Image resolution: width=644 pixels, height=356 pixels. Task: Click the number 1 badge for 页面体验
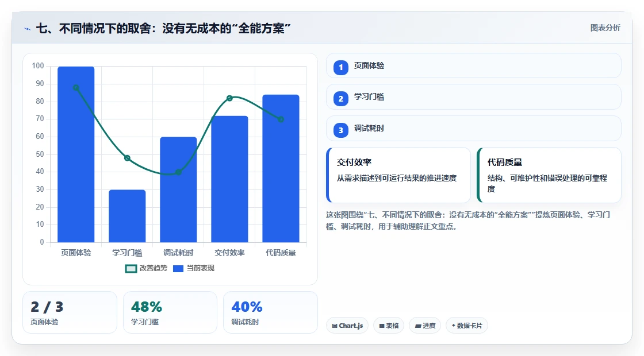[x=340, y=67]
